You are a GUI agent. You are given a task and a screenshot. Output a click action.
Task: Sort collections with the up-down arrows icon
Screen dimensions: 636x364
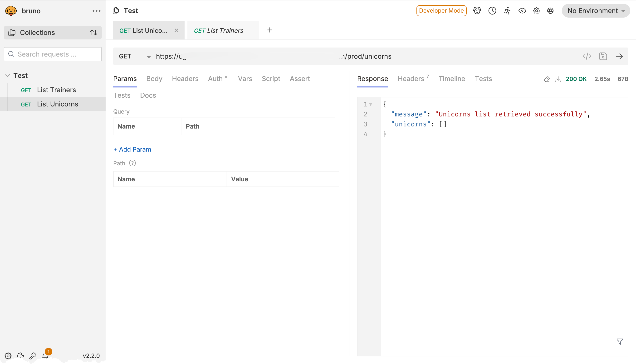point(93,33)
